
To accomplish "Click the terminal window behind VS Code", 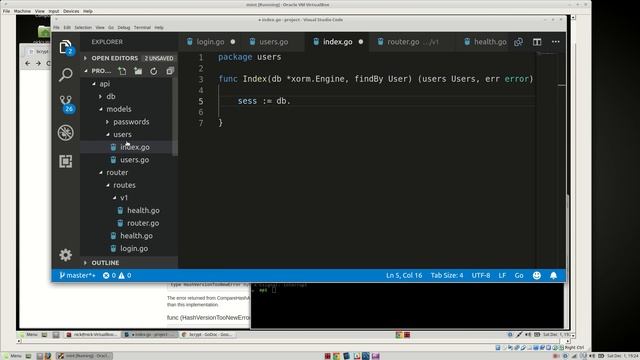I will [x=407, y=305].
